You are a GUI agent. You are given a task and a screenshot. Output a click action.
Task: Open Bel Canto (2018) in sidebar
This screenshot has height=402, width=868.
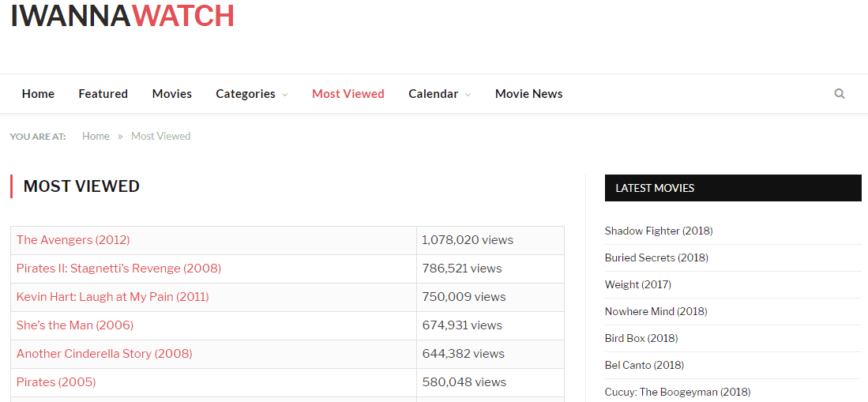pos(644,366)
